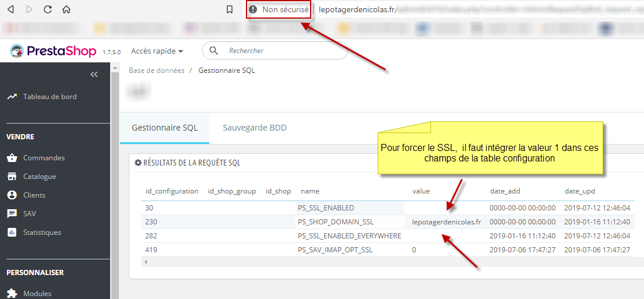Click the id_configuration column header

point(172,191)
